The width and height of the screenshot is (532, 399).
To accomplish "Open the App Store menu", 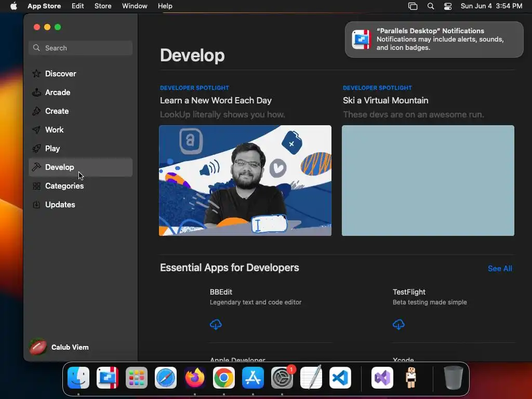I will coord(44,6).
